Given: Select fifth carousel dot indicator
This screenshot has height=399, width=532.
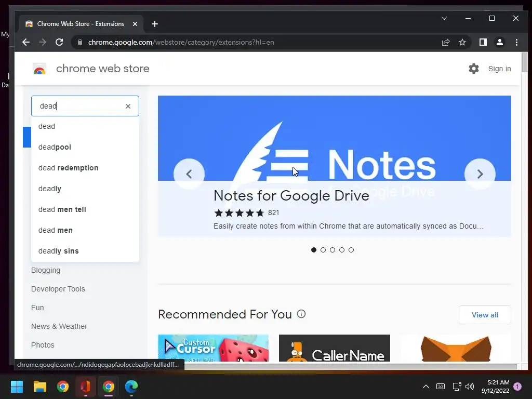Looking at the screenshot, I should coord(351,250).
